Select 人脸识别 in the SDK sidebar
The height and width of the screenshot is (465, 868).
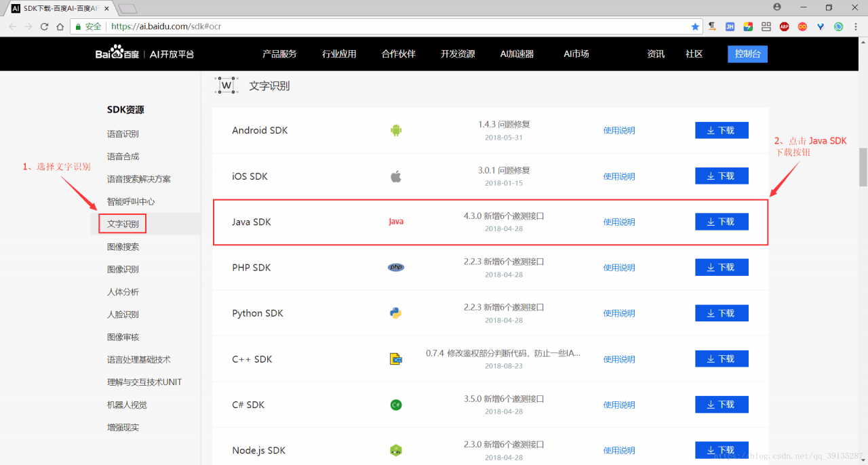point(123,315)
